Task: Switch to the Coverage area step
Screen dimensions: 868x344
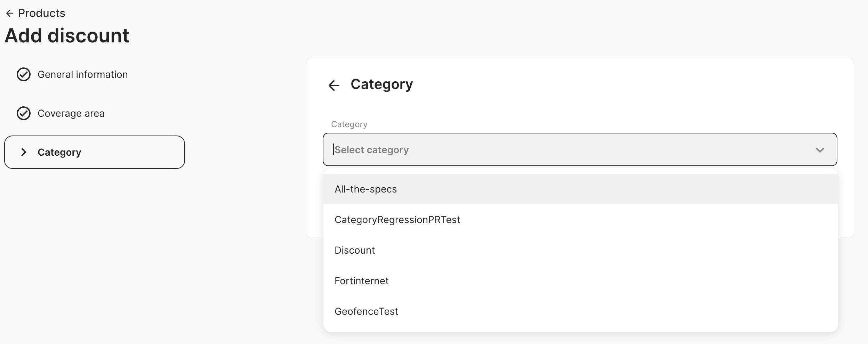Action: click(x=71, y=113)
